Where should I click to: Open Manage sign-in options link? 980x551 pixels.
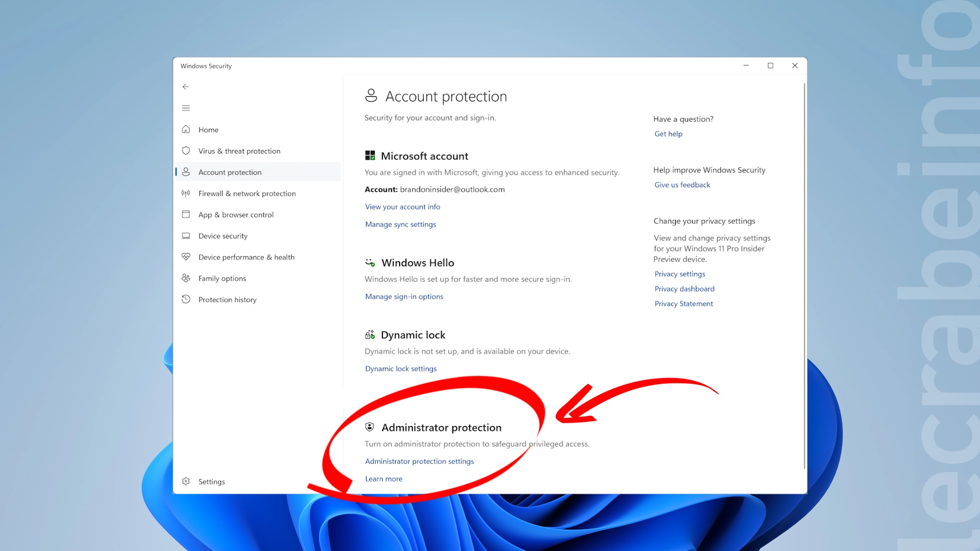pos(404,296)
